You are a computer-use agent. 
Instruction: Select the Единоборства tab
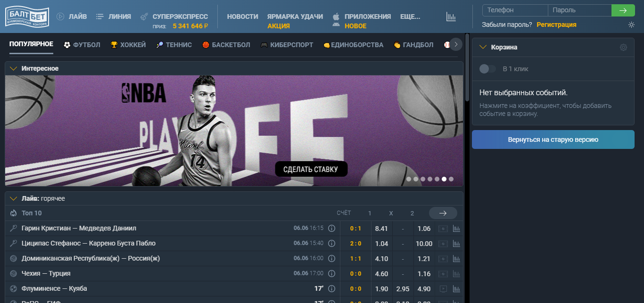point(353,45)
